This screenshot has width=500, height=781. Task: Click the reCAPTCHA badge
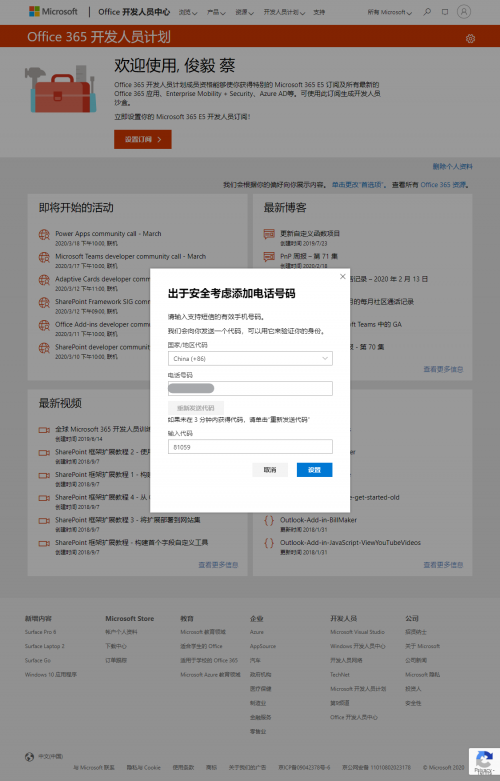pyautogui.click(x=484, y=762)
